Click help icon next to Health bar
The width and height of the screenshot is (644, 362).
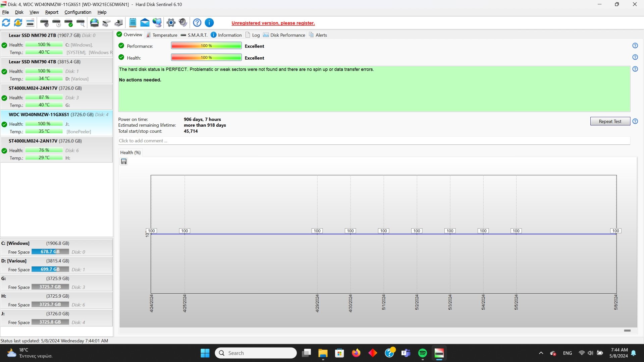[x=635, y=57]
